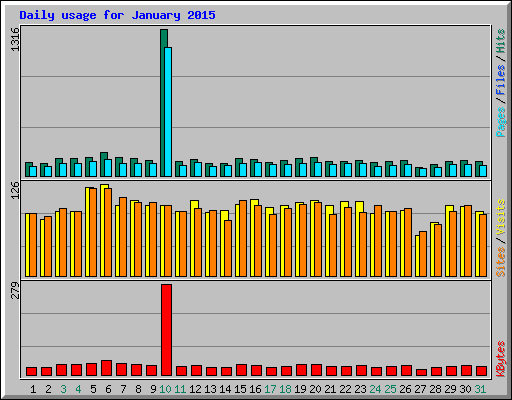Click the orange Sites bar for day 14
This screenshot has height=400, width=512.
tap(228, 248)
